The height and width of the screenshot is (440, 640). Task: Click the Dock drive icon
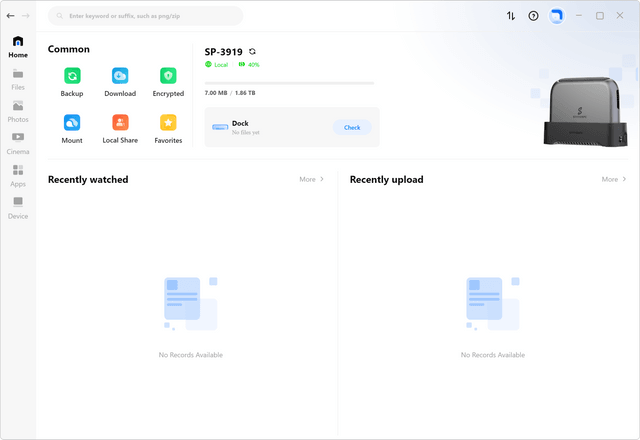(x=220, y=127)
